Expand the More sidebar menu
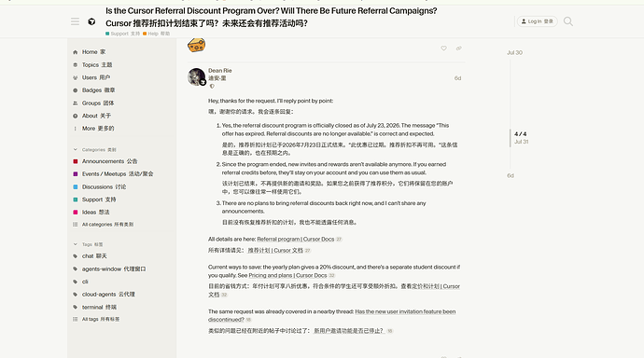Screen dimensions: 644x358 (x=122, y=129)
